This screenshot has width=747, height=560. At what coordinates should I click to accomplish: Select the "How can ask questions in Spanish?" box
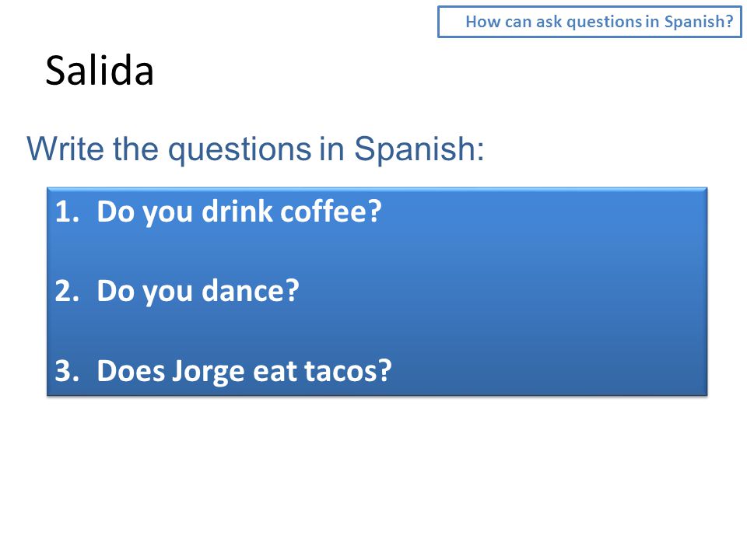[589, 22]
